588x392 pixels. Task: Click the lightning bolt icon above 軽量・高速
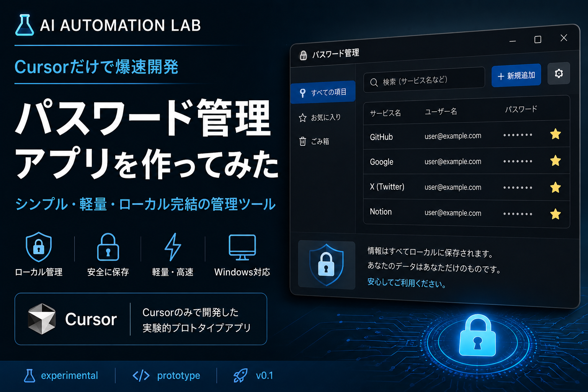(x=173, y=247)
